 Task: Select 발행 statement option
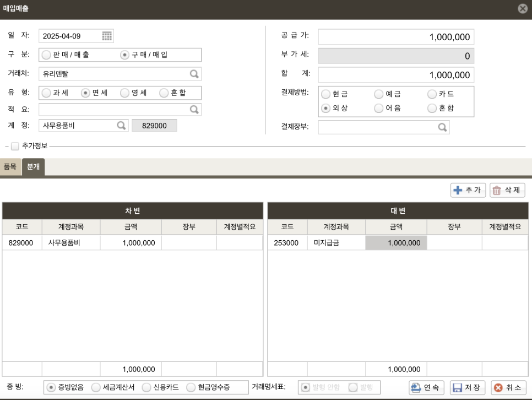(353, 387)
